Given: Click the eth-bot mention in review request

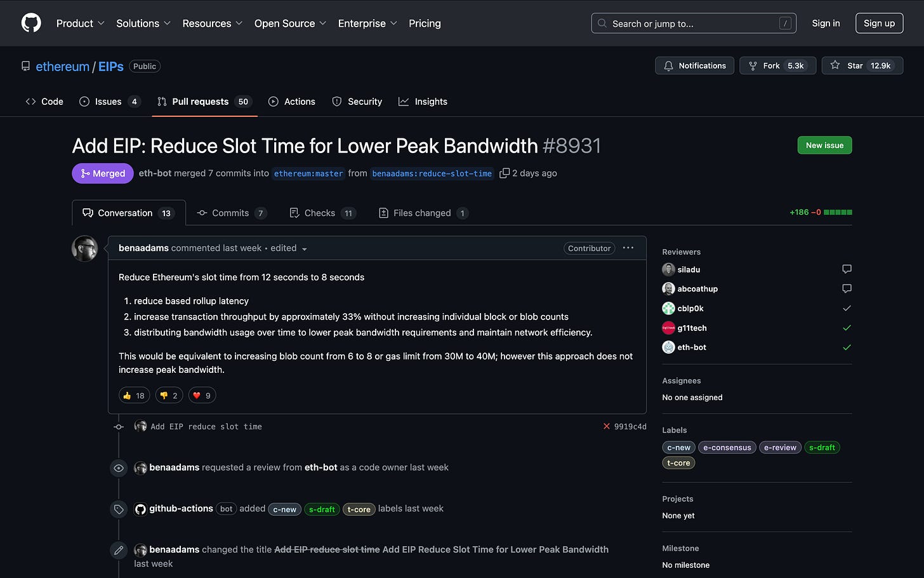Looking at the screenshot, I should [x=321, y=467].
